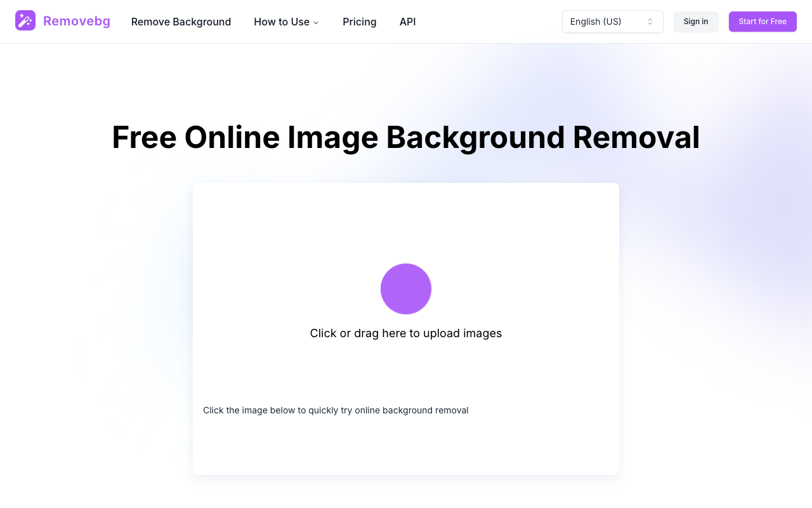Click the Removebg magic wand logo icon
Image resolution: width=812 pixels, height=508 pixels.
25,21
